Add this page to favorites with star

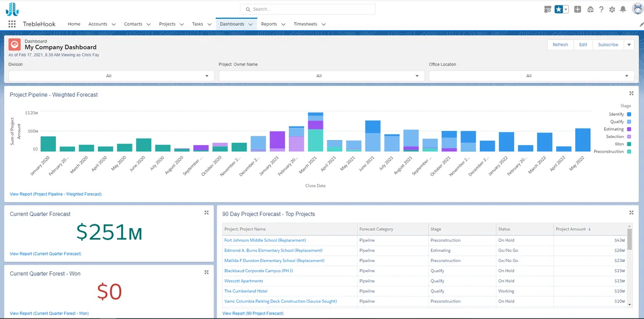pyautogui.click(x=559, y=9)
